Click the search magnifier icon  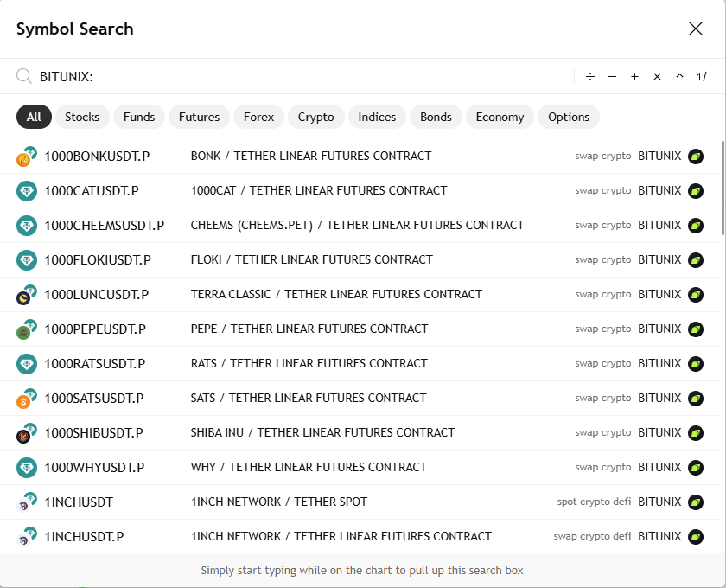(x=23, y=76)
